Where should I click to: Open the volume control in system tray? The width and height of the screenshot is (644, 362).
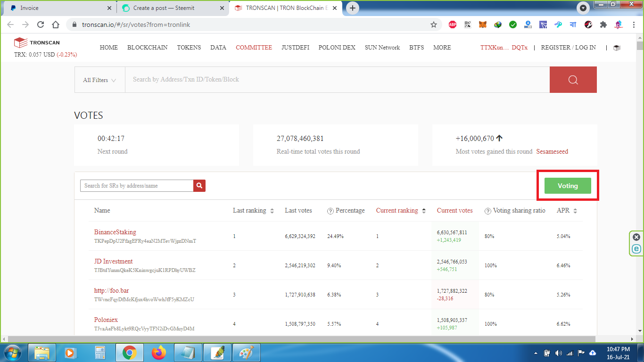[x=559, y=353]
